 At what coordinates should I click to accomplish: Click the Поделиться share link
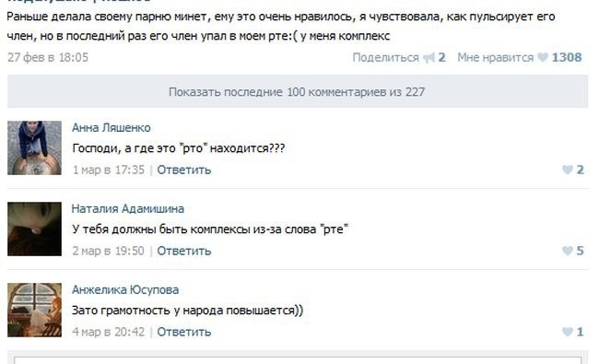point(385,57)
